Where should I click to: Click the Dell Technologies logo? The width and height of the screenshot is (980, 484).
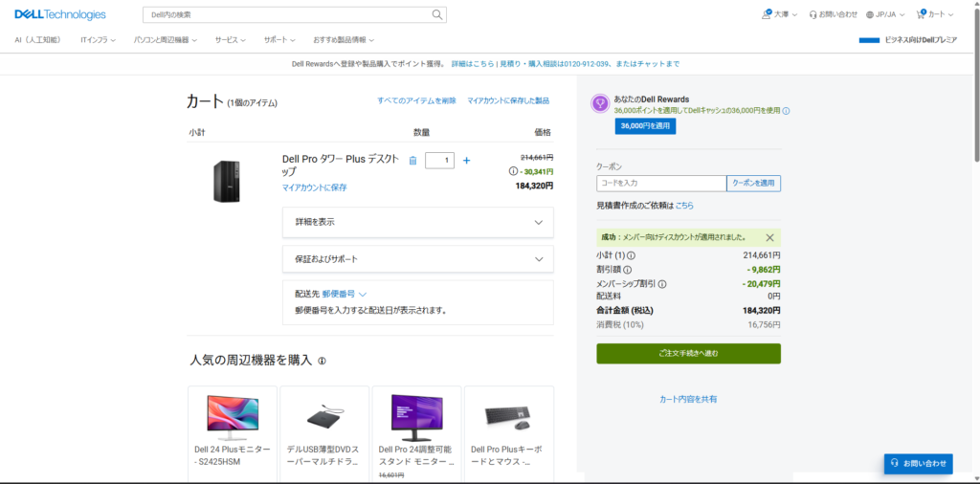click(59, 14)
